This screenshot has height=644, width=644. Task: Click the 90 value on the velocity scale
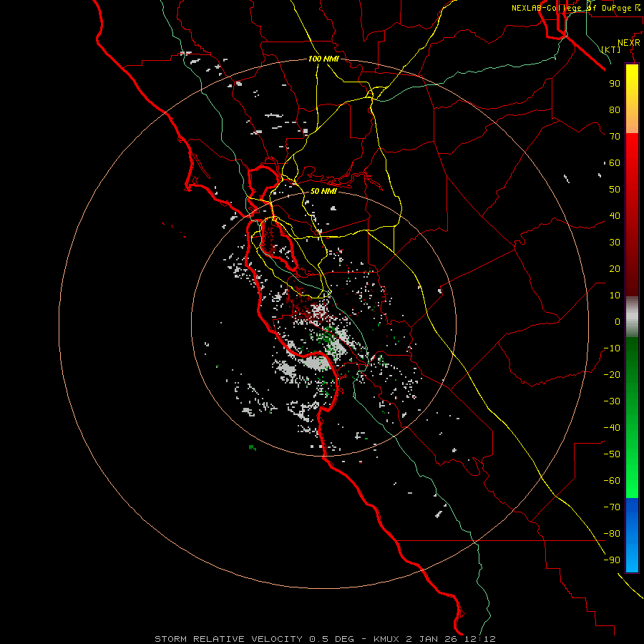pyautogui.click(x=615, y=84)
